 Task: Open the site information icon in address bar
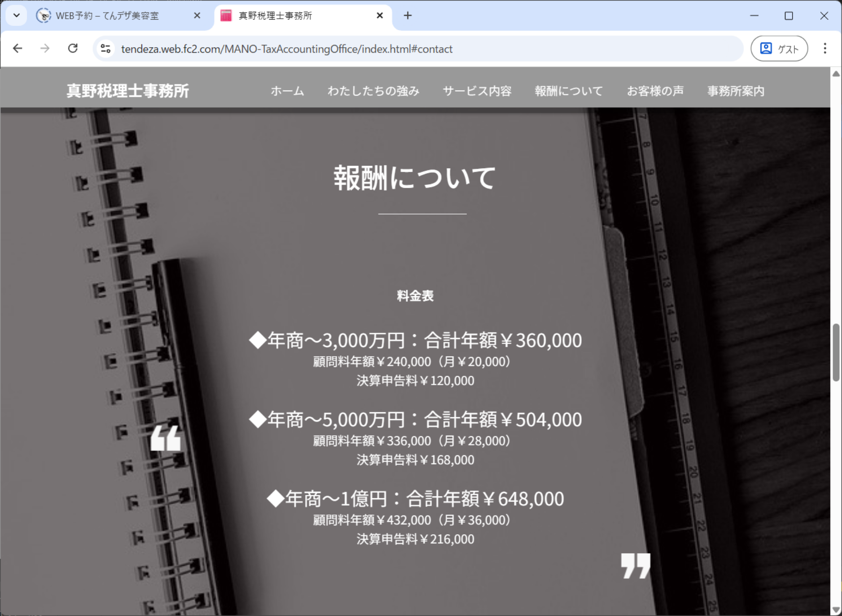[106, 49]
